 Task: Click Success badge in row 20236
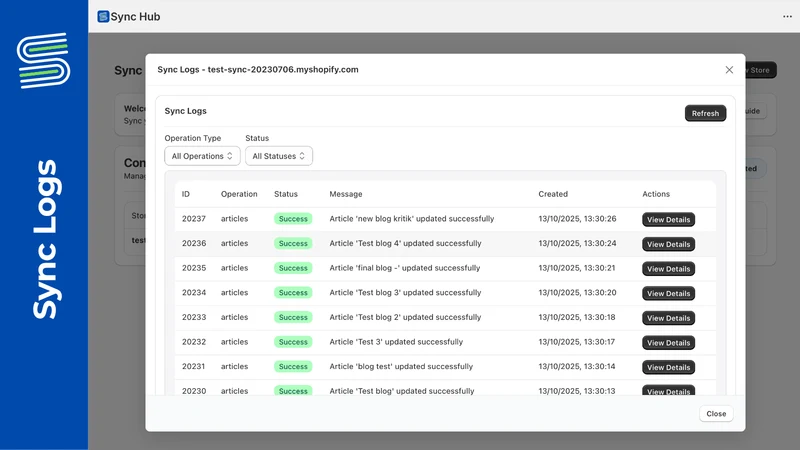(293, 243)
